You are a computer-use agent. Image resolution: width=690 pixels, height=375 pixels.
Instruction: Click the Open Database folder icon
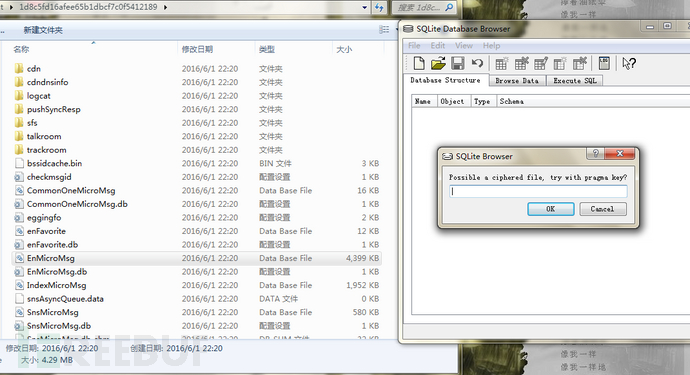click(438, 63)
